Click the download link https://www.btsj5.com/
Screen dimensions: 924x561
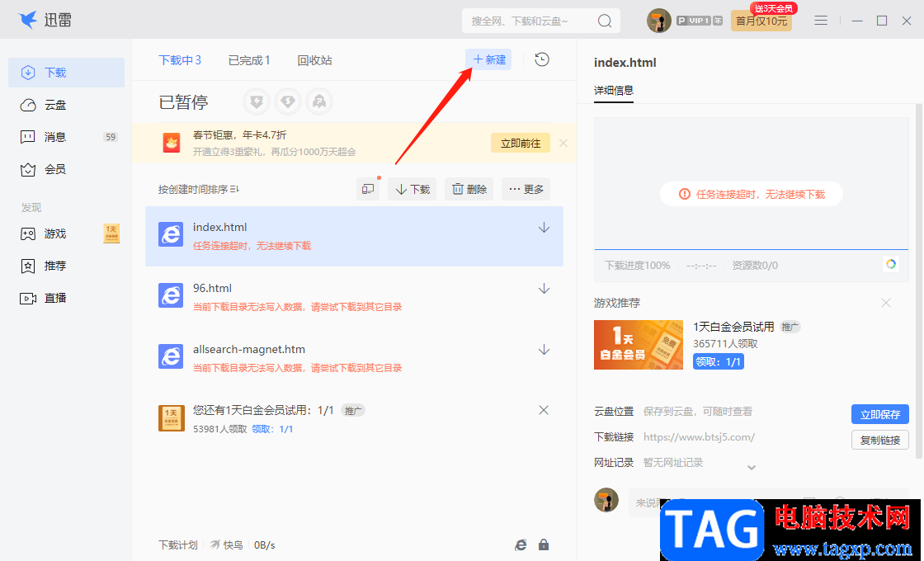(x=699, y=437)
